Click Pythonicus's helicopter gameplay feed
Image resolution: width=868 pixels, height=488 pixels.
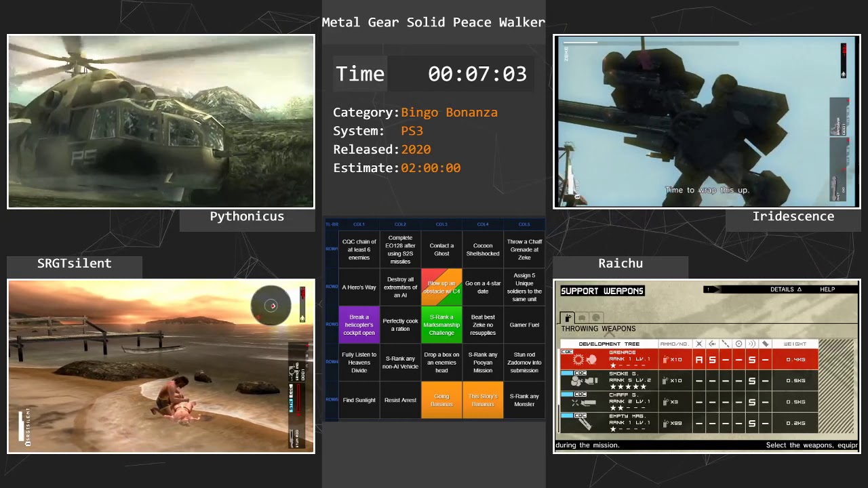point(161,122)
